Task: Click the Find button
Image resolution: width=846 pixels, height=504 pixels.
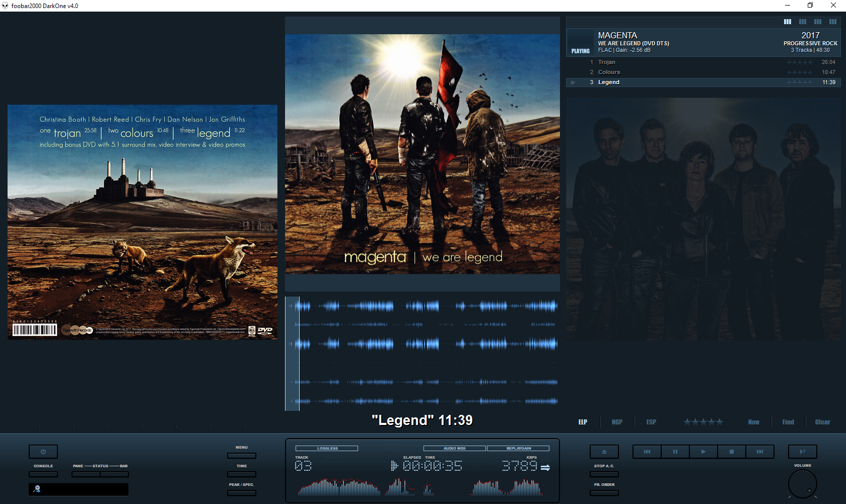Action: coord(788,422)
